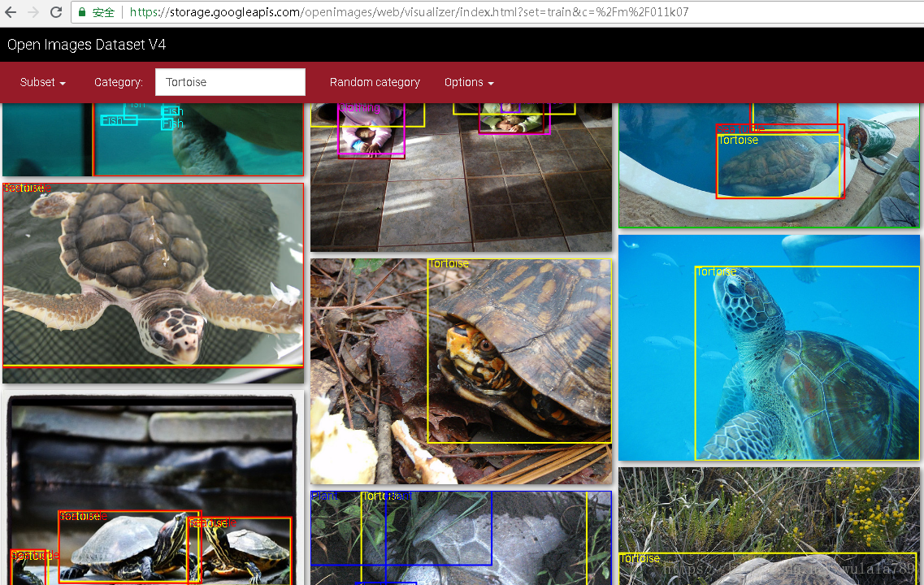Open the children on tiled floor image

(x=461, y=177)
